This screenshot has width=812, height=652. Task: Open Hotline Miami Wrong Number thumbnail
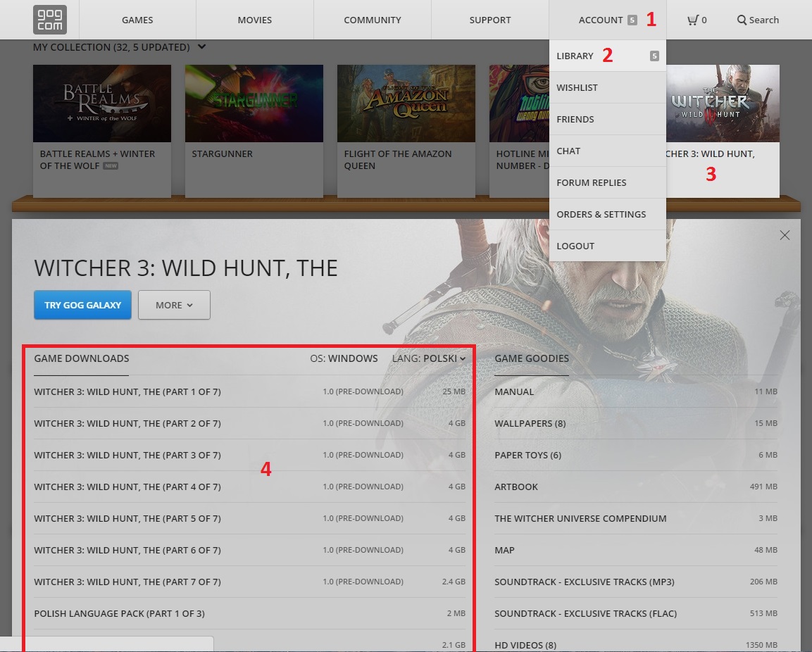[x=520, y=104]
